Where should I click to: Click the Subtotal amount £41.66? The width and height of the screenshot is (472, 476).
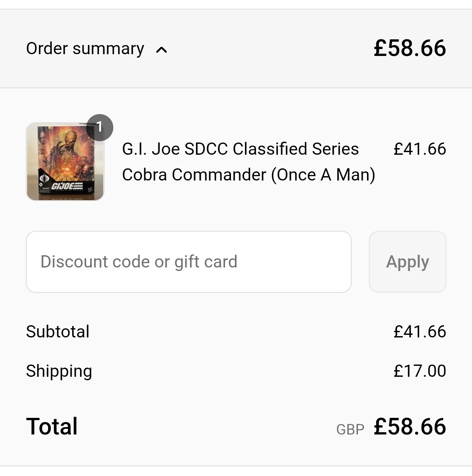tap(420, 332)
